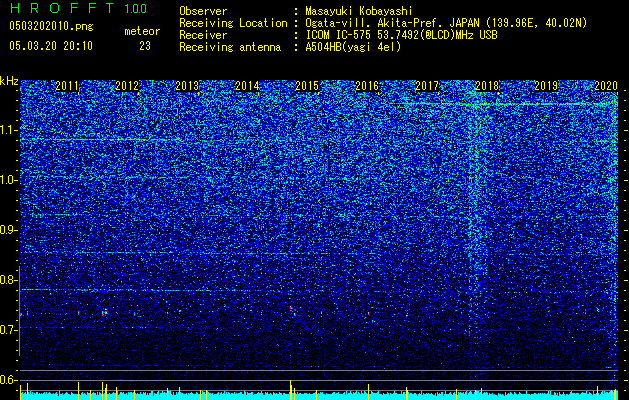Viewport: 629px width, 400px height.
Task: Click the version number 1.00
Action: coord(135,8)
